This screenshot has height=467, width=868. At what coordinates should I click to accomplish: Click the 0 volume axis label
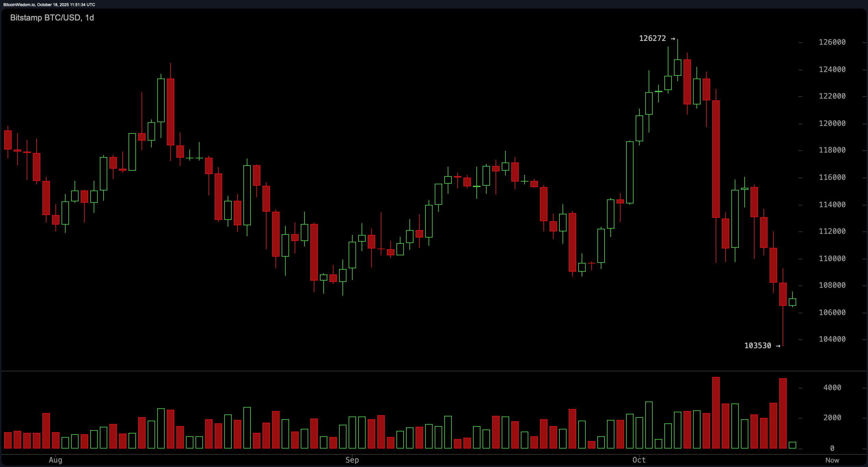coord(832,448)
